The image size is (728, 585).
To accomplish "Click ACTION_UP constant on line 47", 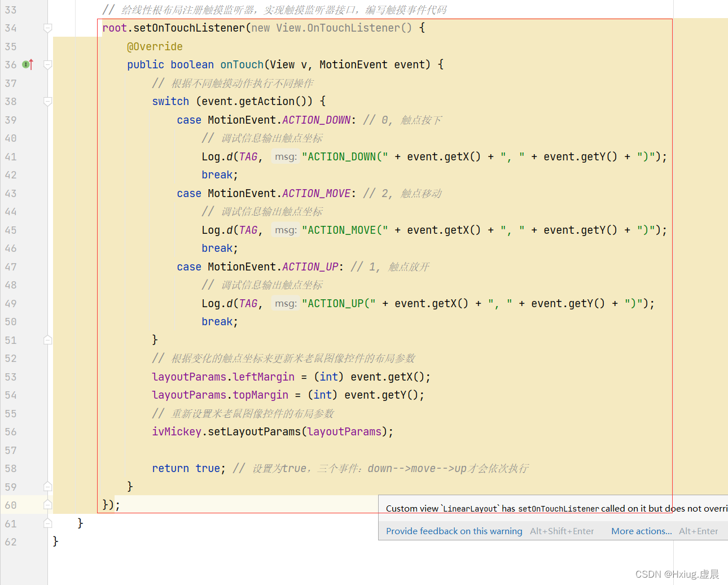I will (x=310, y=267).
